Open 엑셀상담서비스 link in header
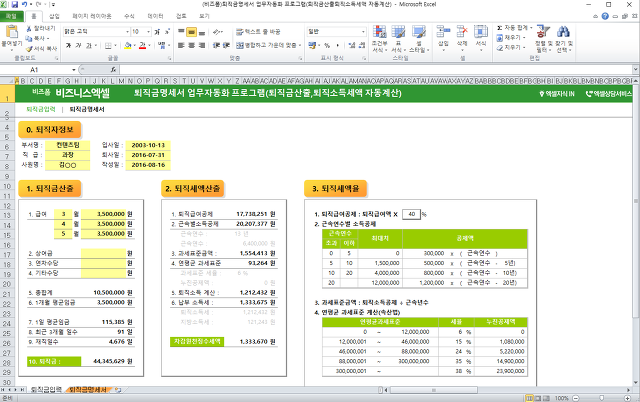 pos(609,94)
